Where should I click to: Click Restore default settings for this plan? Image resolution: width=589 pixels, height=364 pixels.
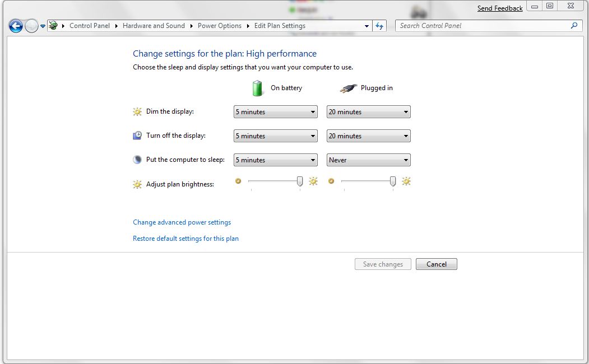tap(185, 239)
